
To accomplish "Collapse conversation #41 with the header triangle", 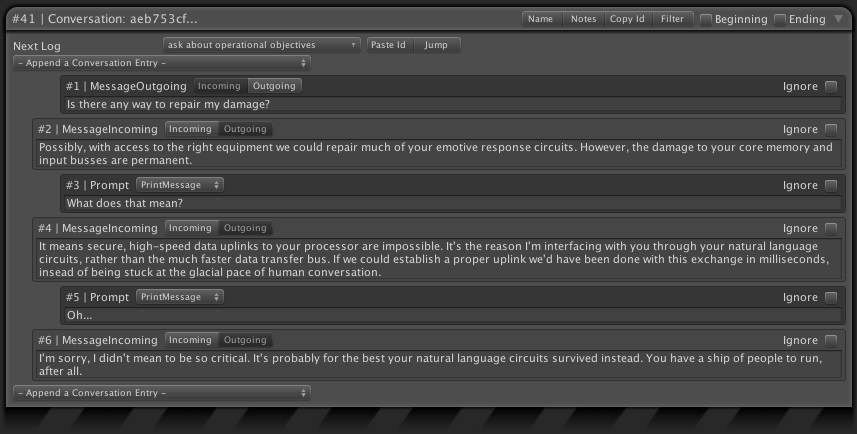I will [838, 19].
